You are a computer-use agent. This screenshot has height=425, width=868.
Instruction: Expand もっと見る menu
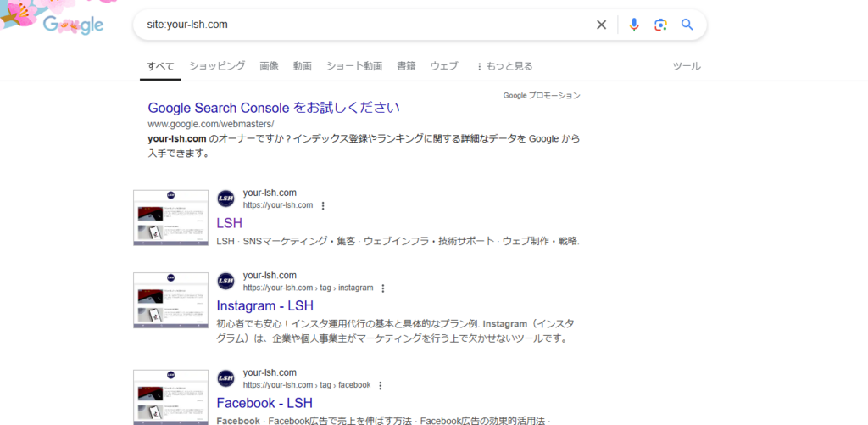(504, 66)
